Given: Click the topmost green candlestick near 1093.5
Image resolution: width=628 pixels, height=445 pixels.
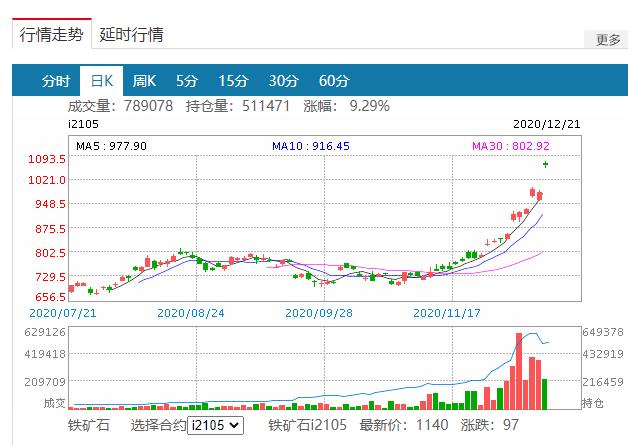Looking at the screenshot, I should [x=546, y=163].
